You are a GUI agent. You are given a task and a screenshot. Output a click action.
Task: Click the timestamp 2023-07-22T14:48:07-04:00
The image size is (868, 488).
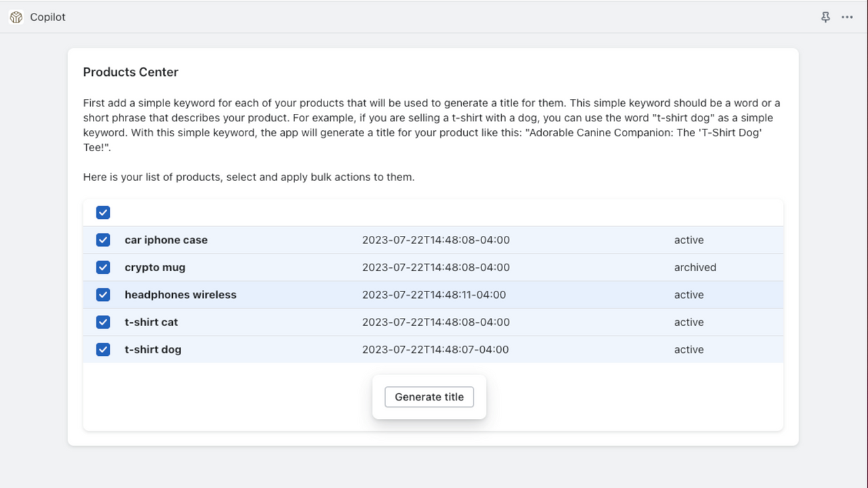point(435,350)
